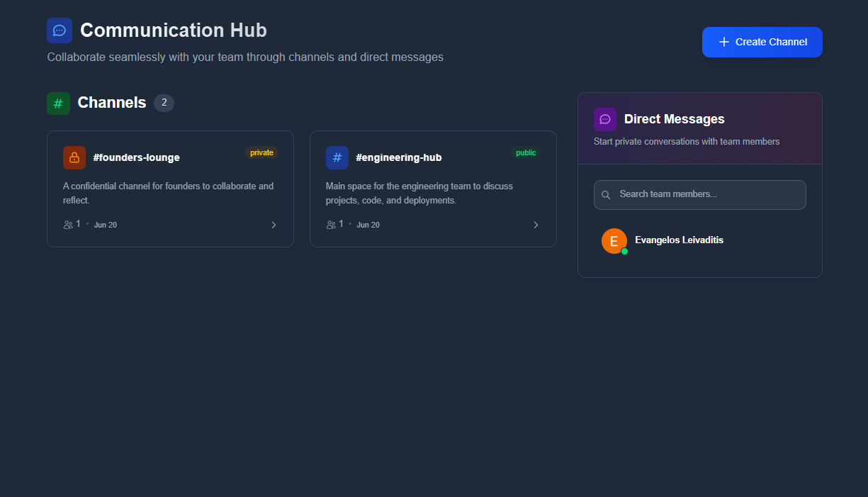Click the Jun 20 date on #engineering-hub
The height and width of the screenshot is (497, 868).
[x=368, y=225]
